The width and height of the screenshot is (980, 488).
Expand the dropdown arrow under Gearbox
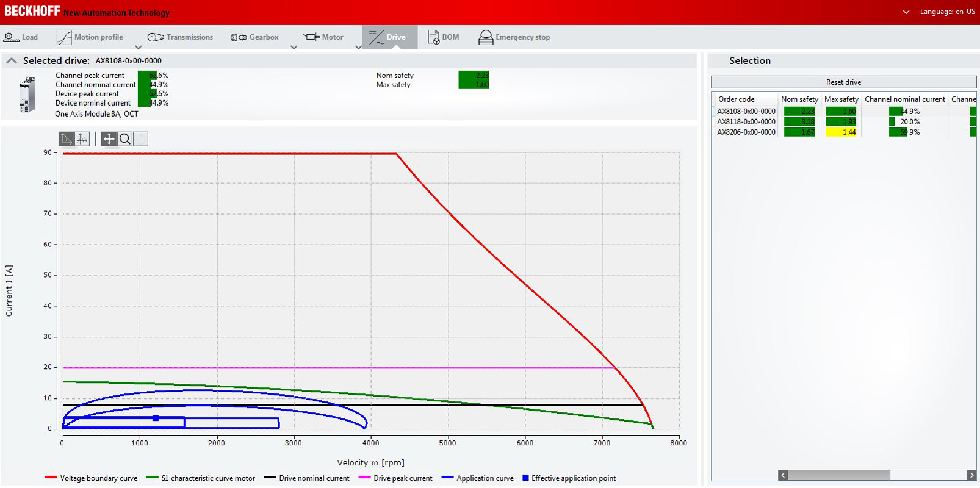coord(294,47)
